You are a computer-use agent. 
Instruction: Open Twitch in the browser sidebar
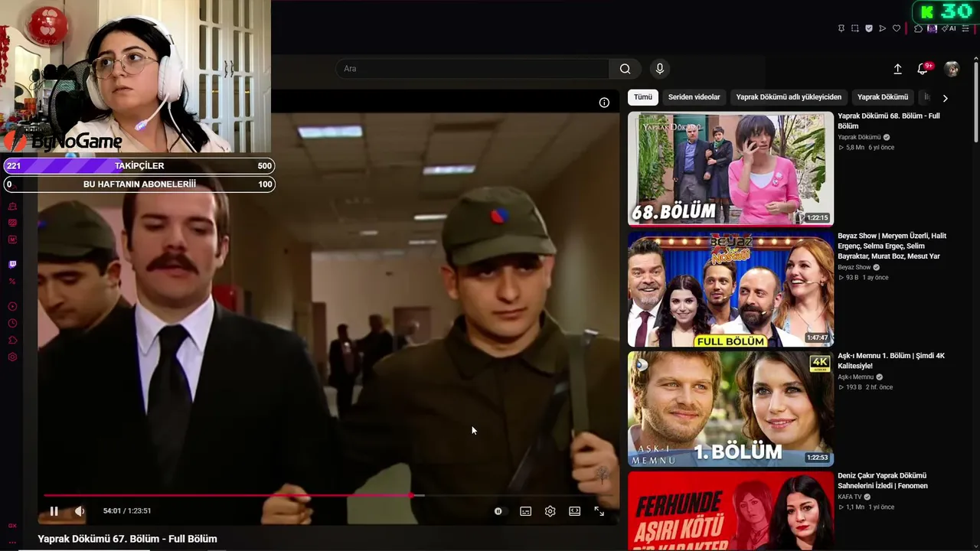(12, 265)
